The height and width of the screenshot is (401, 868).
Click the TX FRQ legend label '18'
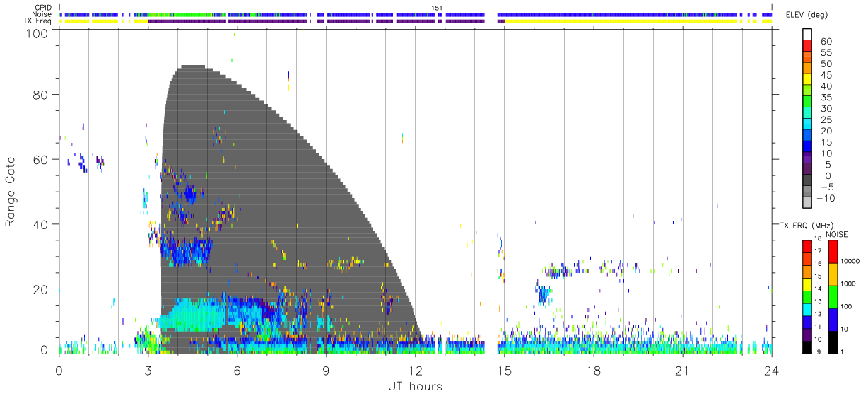point(818,240)
